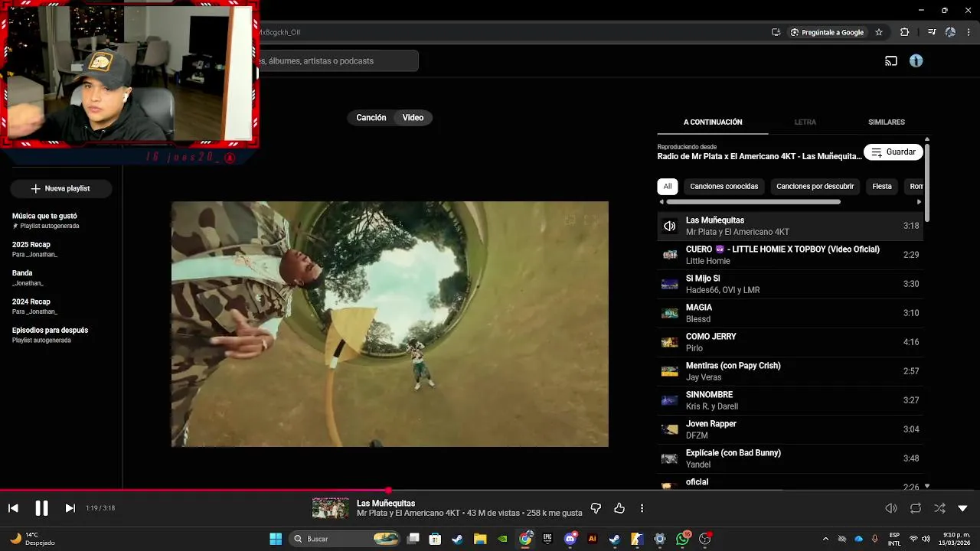Open the browser media controls icon
The height and width of the screenshot is (551, 980).
click(932, 32)
